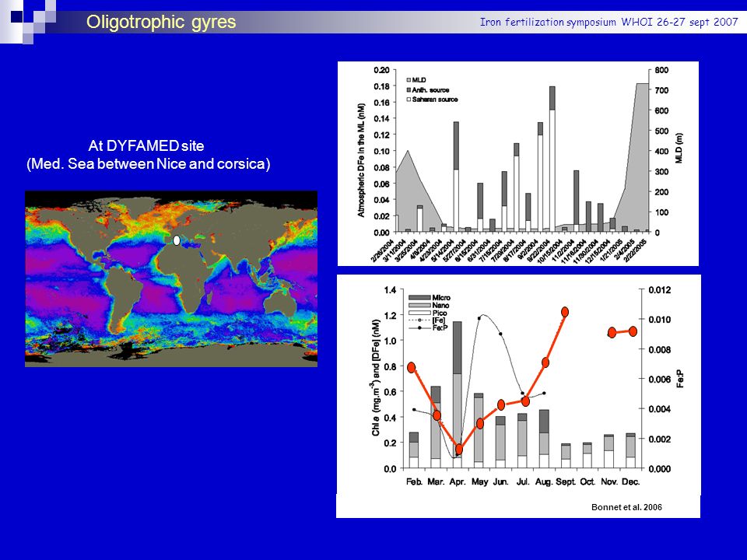747x560 pixels.
Task: Click the 'MLD (m)' right axis label
Action: coord(679,148)
